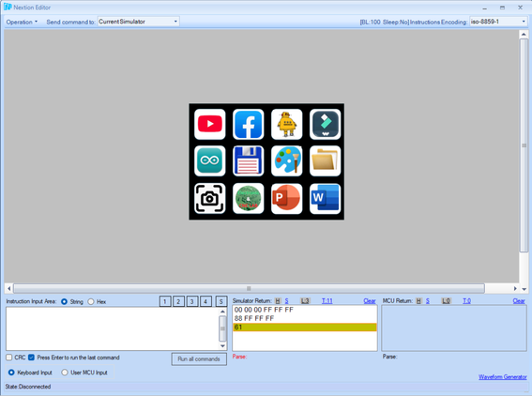Tap the YouTube icon in the simulator
This screenshot has width=532, height=396.
[x=209, y=124]
